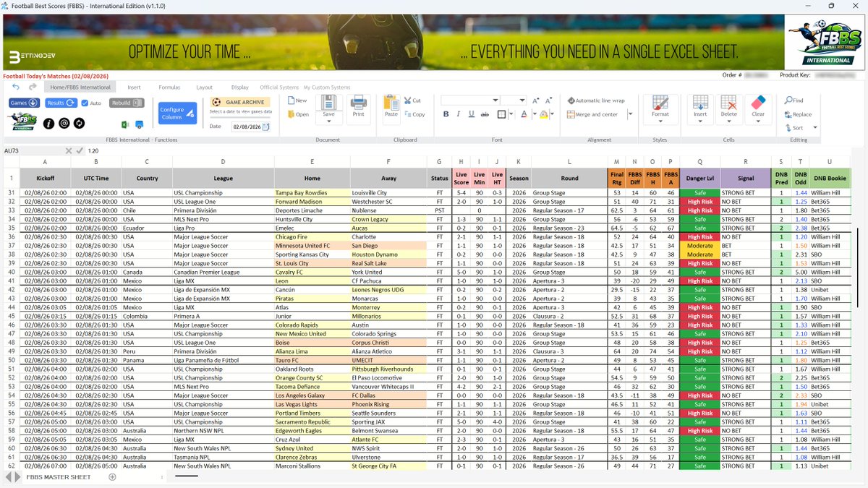868x488 pixels.
Task: Switch to the Layout tab
Action: pyautogui.click(x=205, y=87)
